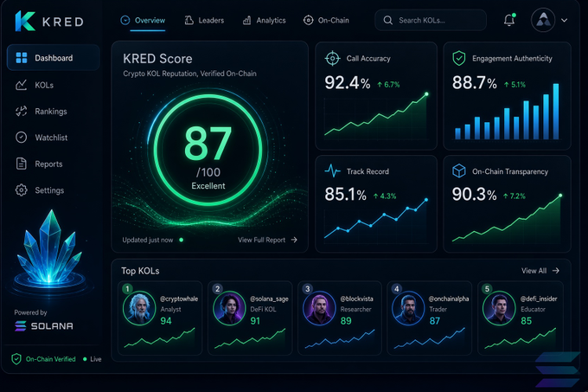Open the Overview tab
Viewport: 588px width, 392px height.
143,20
